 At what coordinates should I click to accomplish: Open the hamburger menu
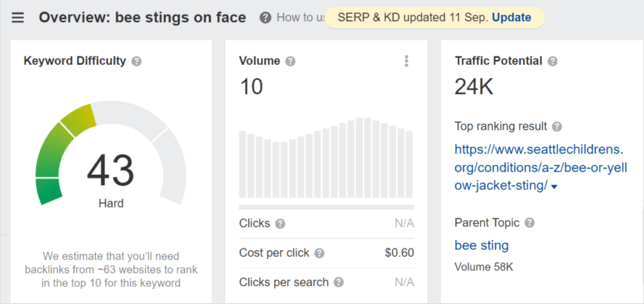18,18
